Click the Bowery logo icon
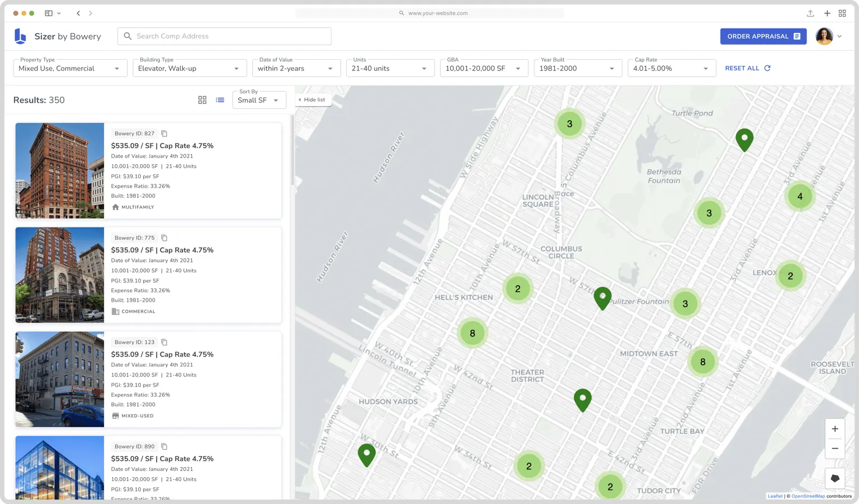This screenshot has width=859, height=504. 20,36
